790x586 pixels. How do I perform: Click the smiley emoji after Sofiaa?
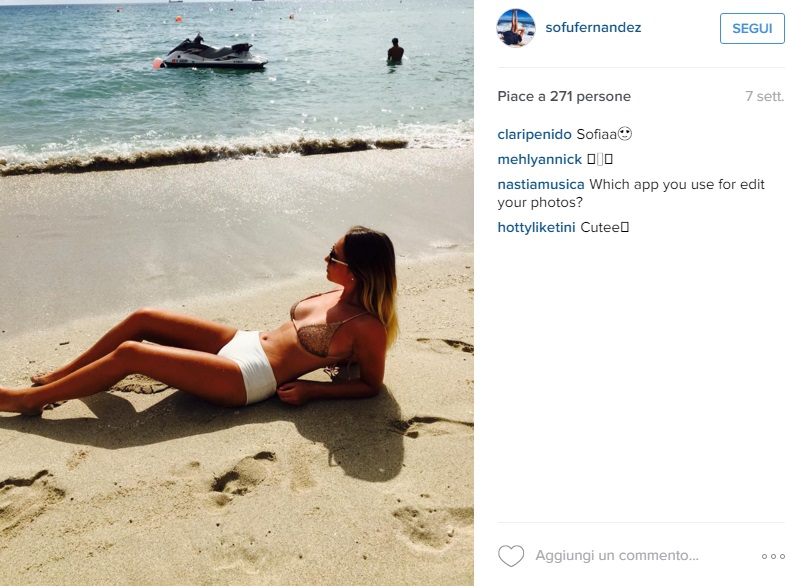(x=625, y=134)
